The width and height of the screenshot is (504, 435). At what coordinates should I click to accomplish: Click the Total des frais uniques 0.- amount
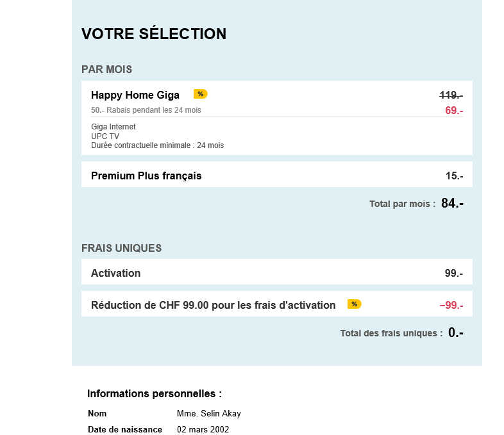click(x=455, y=332)
